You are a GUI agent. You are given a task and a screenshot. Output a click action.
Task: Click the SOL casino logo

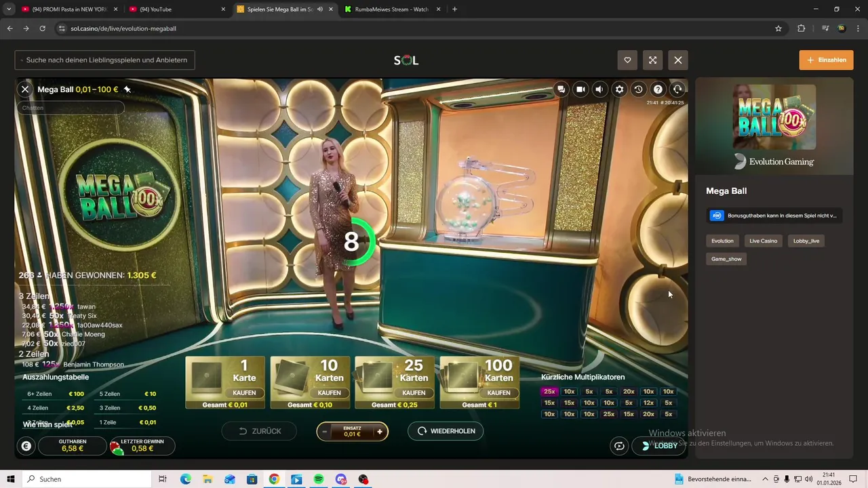pos(406,60)
